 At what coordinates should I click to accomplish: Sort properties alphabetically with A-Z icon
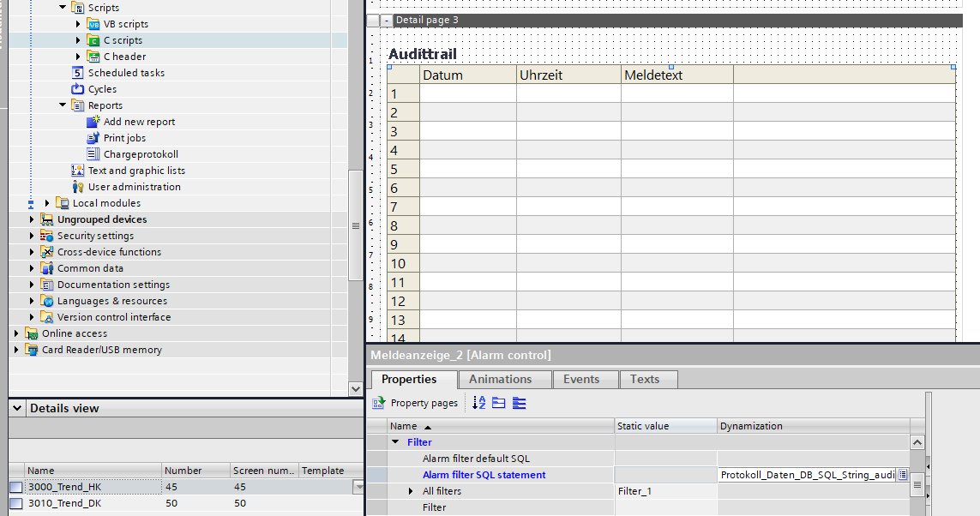[x=478, y=403]
